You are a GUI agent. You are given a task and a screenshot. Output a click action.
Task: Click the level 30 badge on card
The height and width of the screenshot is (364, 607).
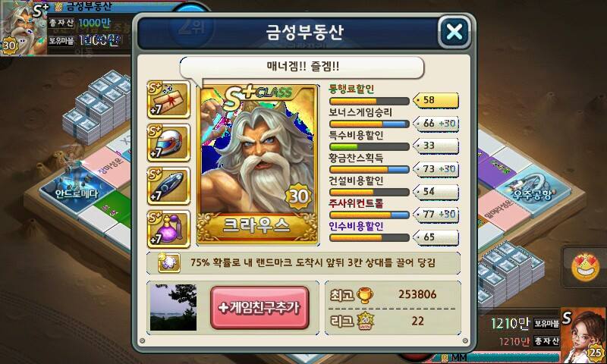pos(298,196)
